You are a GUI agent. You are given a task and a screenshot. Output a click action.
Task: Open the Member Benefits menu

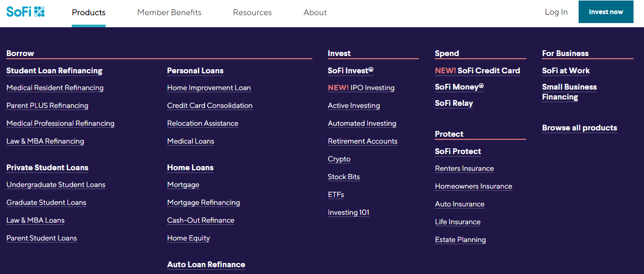(x=169, y=13)
